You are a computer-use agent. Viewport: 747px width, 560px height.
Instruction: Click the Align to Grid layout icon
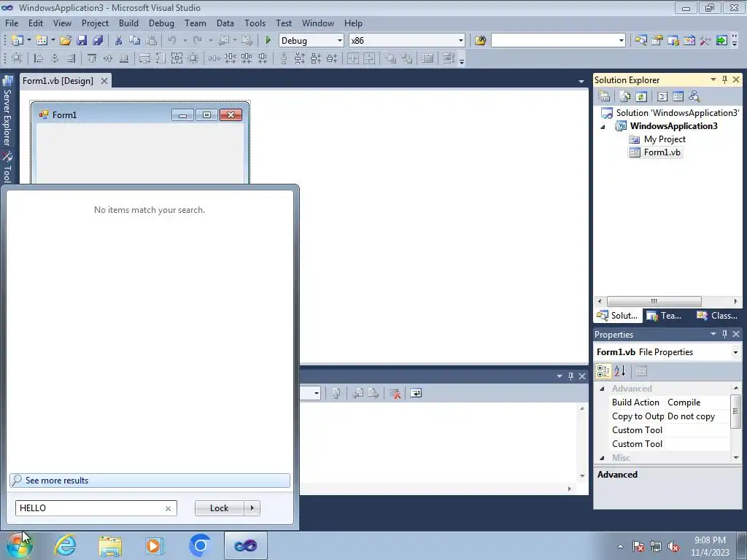coord(18,58)
